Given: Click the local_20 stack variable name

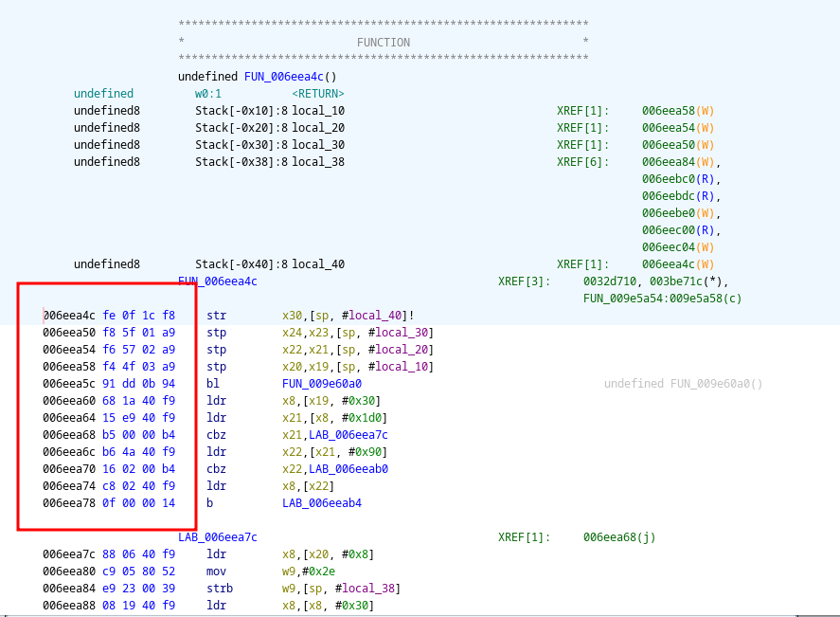Looking at the screenshot, I should click(x=318, y=128).
